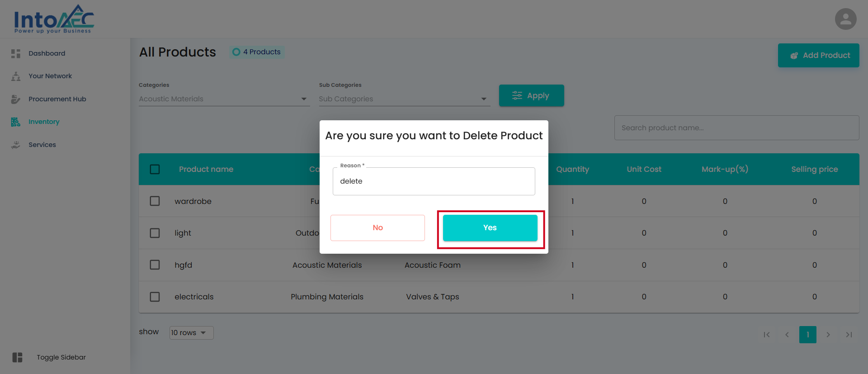
Task: Click the Services hand icon
Action: 16,145
